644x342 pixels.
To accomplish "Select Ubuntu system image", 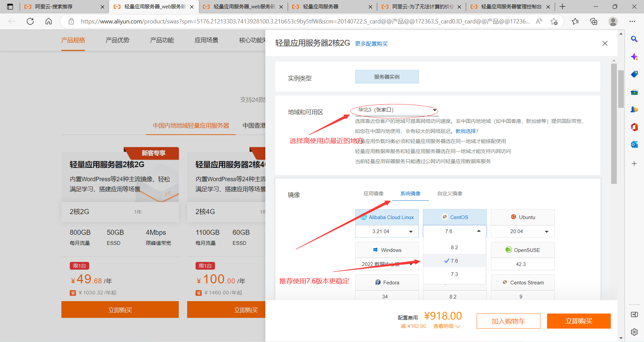I will click(523, 217).
